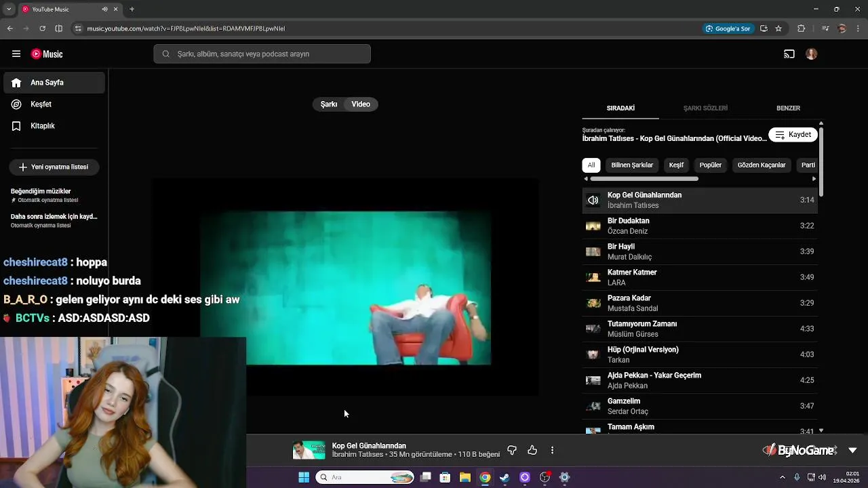Open the browser side panel
868x488 pixels.
tap(59, 28)
